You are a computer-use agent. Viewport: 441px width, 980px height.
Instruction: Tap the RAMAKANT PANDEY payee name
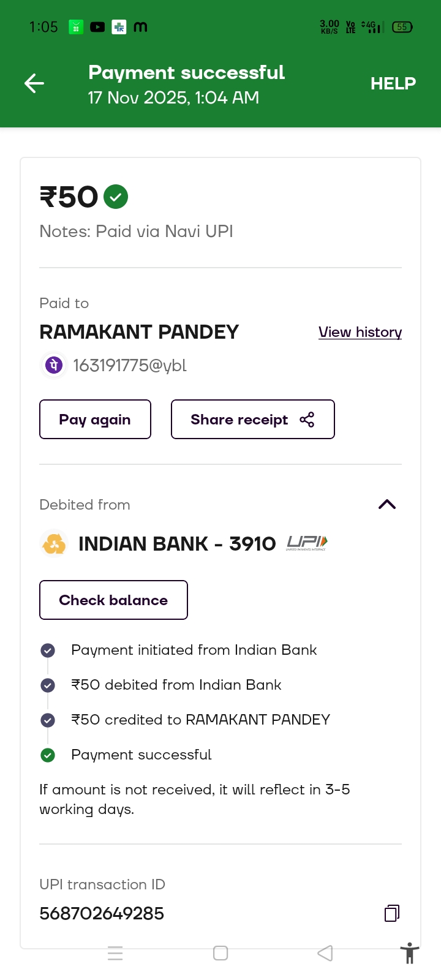tap(139, 332)
